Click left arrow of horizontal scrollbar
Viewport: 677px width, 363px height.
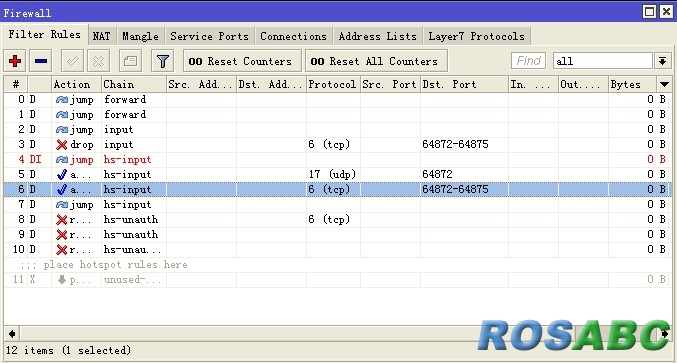12,334
